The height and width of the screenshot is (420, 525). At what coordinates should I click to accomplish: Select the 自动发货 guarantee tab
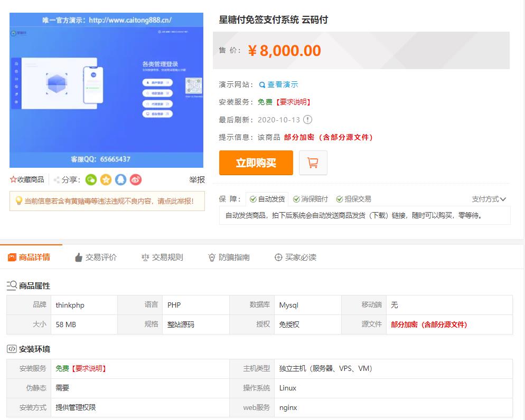click(x=267, y=199)
